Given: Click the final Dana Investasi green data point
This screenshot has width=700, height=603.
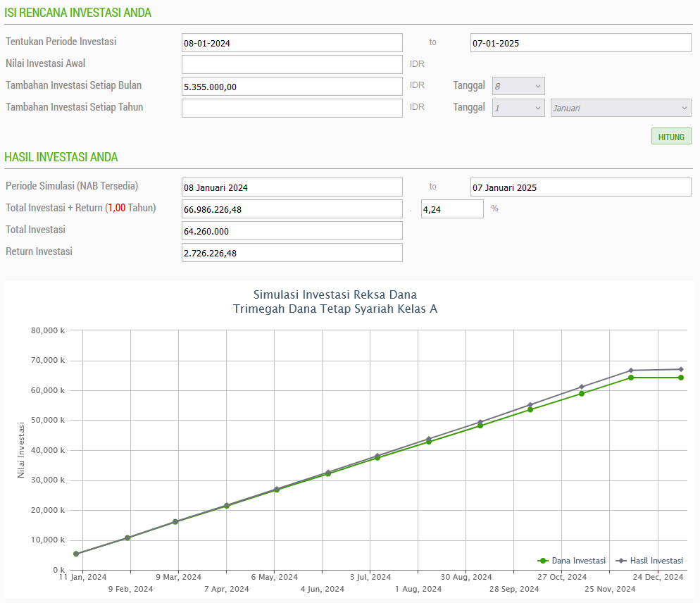Looking at the screenshot, I should coord(681,378).
